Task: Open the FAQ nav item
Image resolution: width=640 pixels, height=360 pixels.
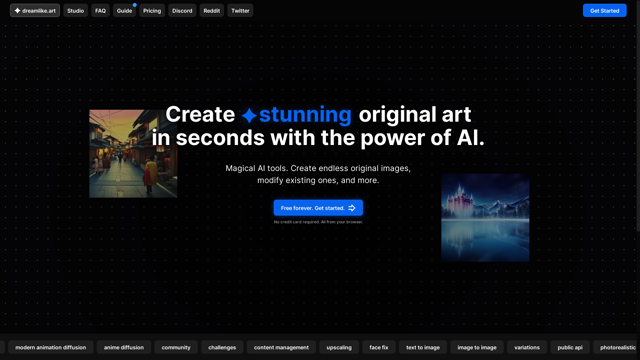Action: click(100, 11)
